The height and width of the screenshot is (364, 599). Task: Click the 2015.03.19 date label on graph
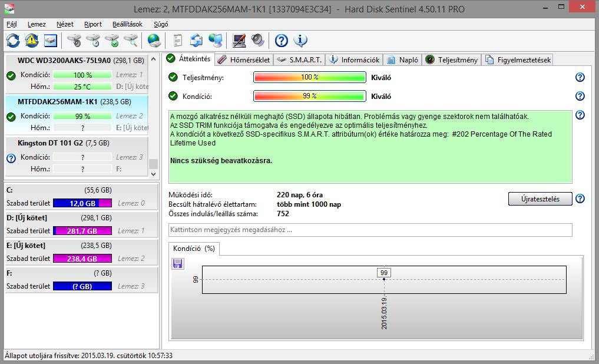tap(384, 313)
